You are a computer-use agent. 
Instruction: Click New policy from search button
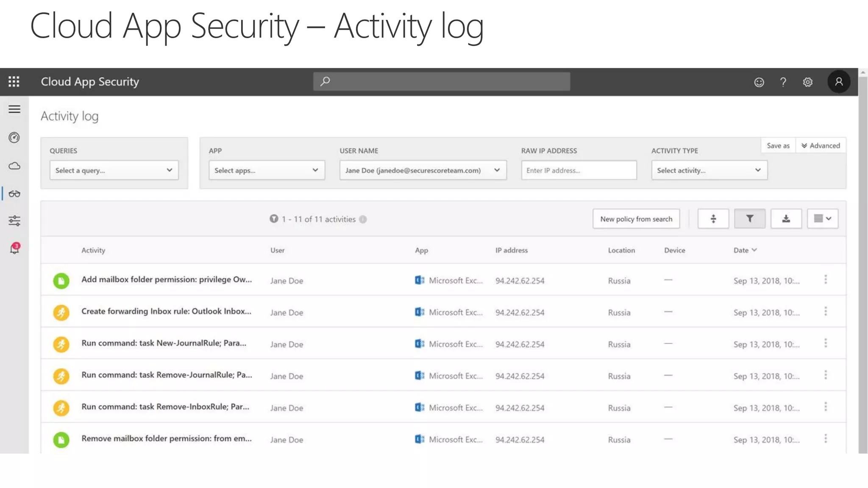[x=636, y=219]
